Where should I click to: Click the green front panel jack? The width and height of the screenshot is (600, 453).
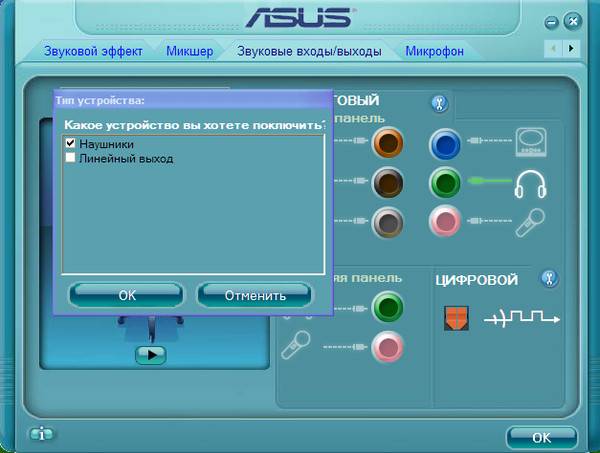(388, 307)
